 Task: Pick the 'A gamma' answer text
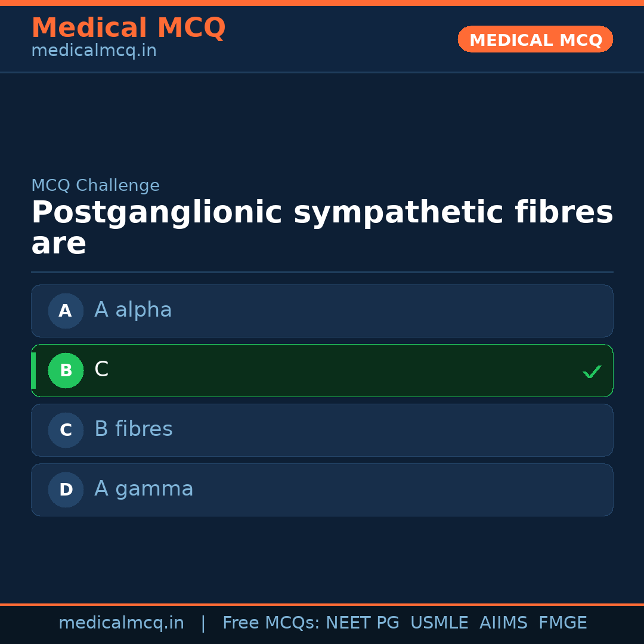pos(144,489)
